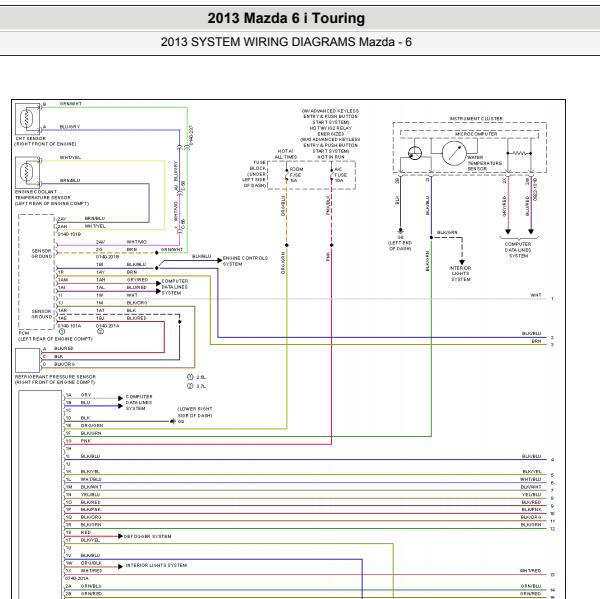Click the "2013 SYSTEM WIRING DIAGRAMS Mazda - 6" subtitle
This screenshot has height=599, width=600.
click(x=286, y=42)
